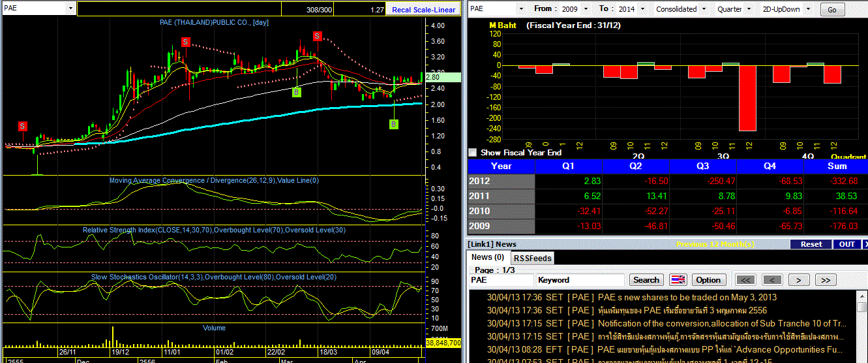Click the news list scroll-up arrow

863,295
